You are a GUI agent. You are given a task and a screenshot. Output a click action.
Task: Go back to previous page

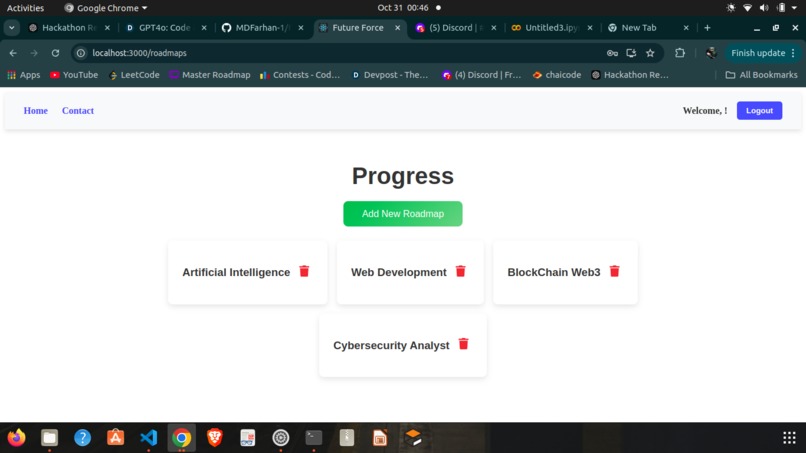pyautogui.click(x=13, y=53)
